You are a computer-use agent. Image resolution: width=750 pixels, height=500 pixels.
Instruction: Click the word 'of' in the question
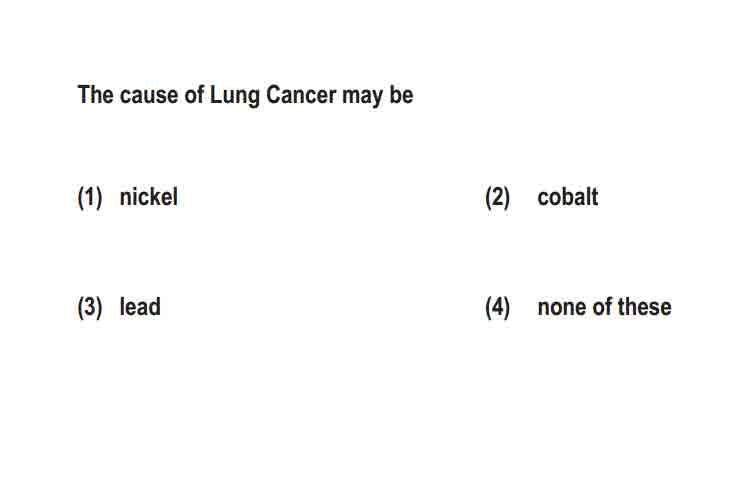click(x=195, y=94)
